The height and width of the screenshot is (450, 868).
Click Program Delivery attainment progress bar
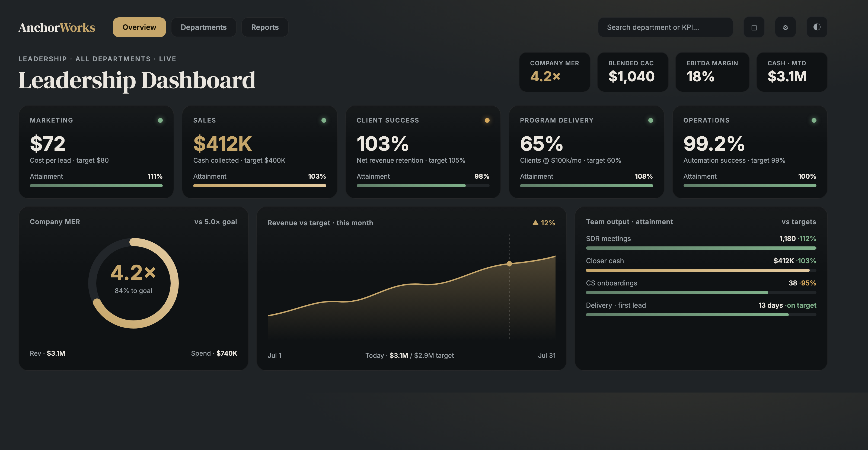(586, 186)
